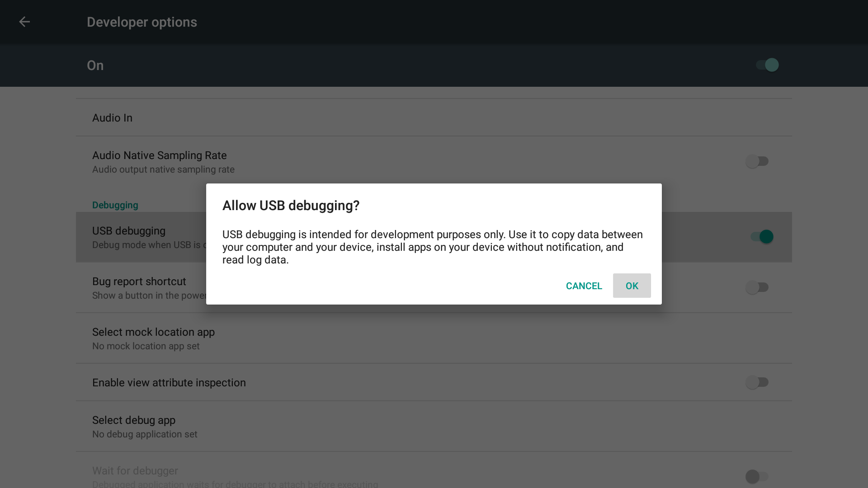This screenshot has width=868, height=488.
Task: Click the USB debugging row label
Action: tap(129, 231)
